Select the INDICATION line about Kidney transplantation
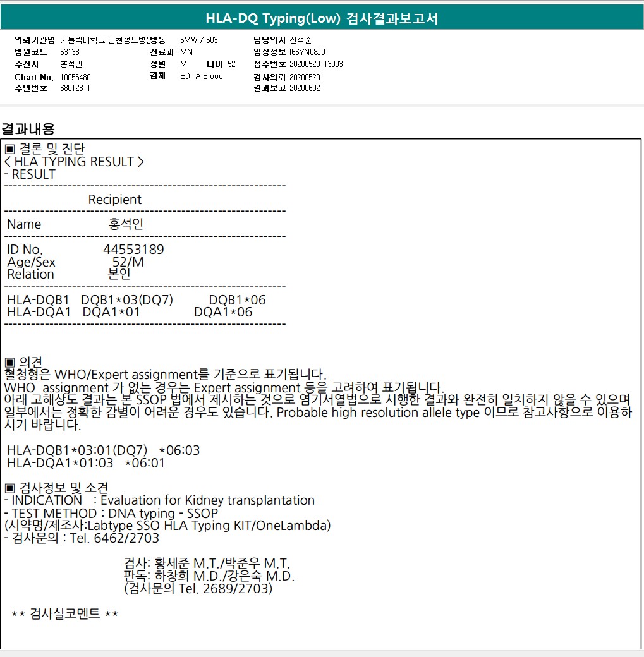Viewport: 644px width, 657px height. 159,500
